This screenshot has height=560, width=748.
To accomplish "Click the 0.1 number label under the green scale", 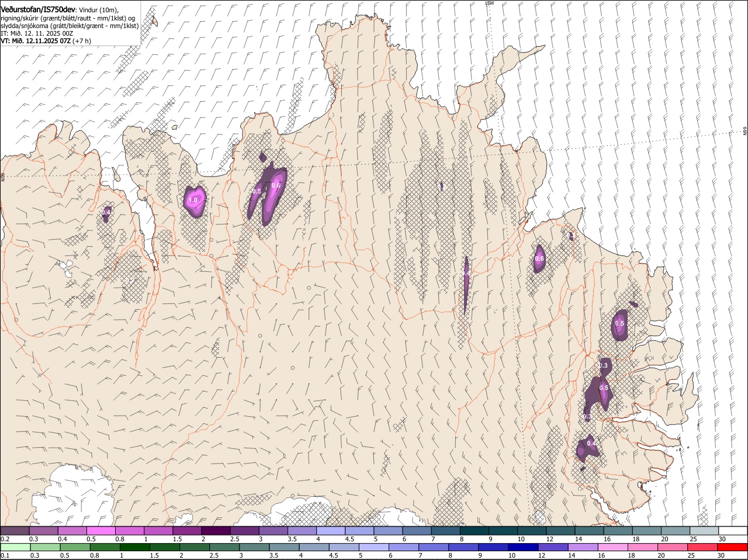I will point(5,555).
